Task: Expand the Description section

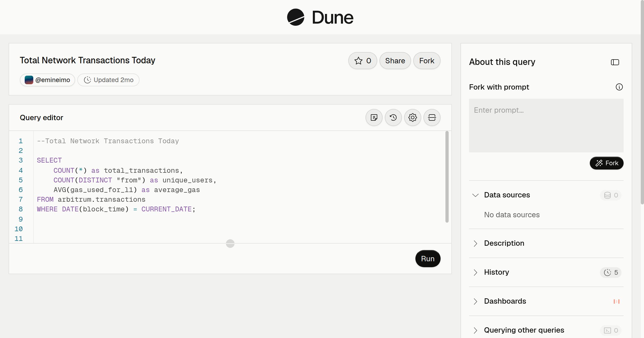Action: pyautogui.click(x=475, y=244)
